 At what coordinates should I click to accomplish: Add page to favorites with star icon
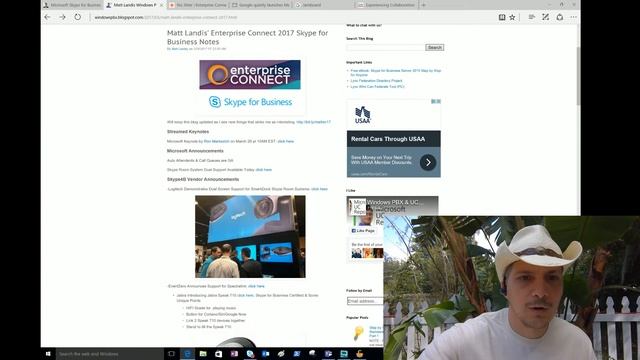(x=512, y=17)
